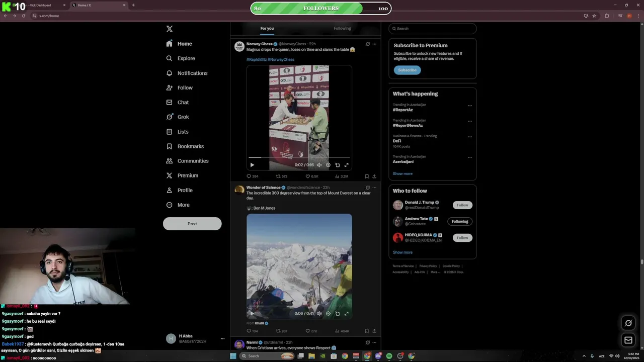This screenshot has height=362, width=644.
Task: Click the X logo in the sidebar
Action: [170, 29]
